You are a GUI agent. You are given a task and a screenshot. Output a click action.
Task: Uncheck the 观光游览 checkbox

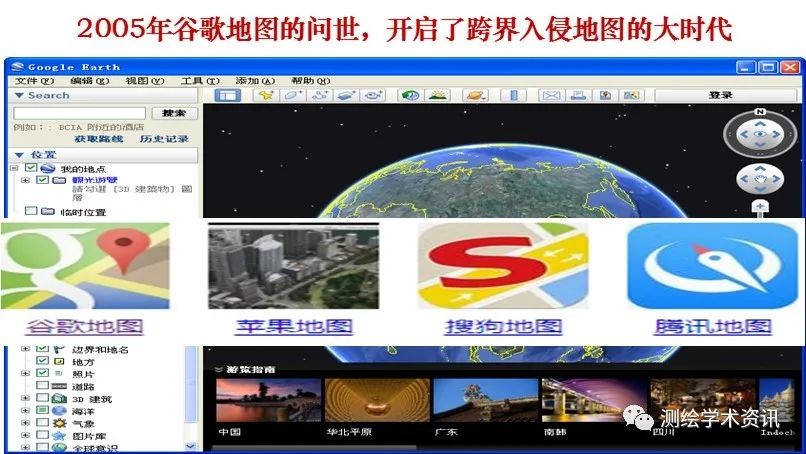pyautogui.click(x=43, y=180)
